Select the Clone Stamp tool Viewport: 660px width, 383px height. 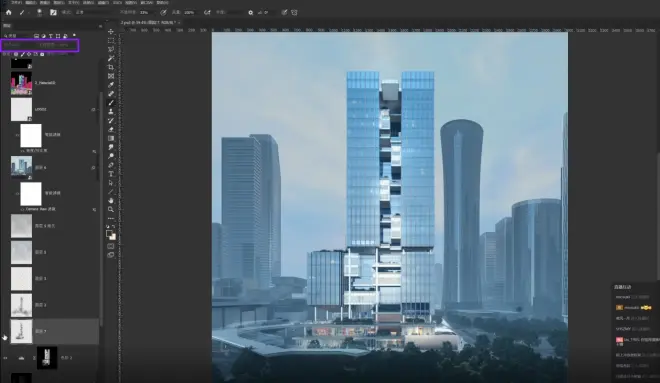tap(111, 112)
